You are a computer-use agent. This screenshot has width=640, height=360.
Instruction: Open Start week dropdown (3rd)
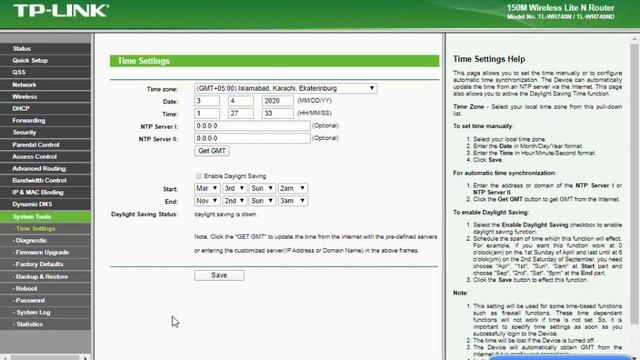point(234,188)
